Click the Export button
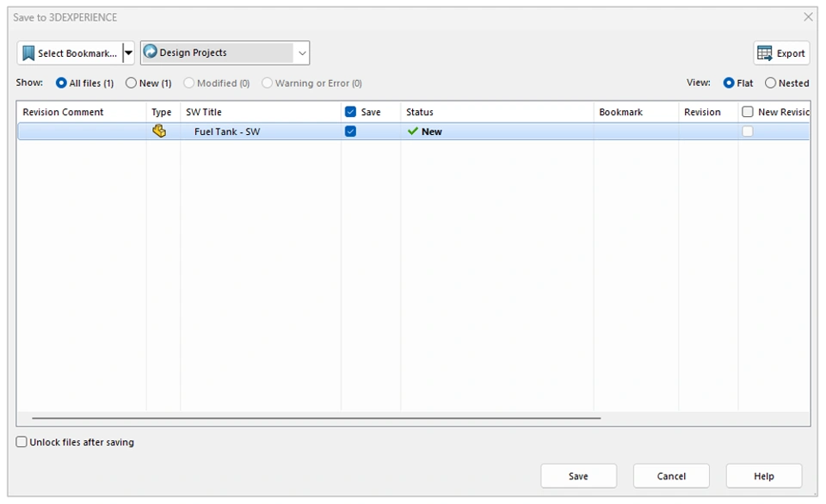Viewport: 826px width, 504px height. pos(781,53)
